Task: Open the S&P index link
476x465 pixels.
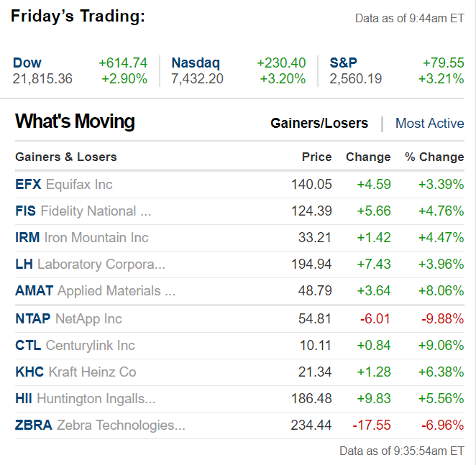Action: click(x=344, y=63)
